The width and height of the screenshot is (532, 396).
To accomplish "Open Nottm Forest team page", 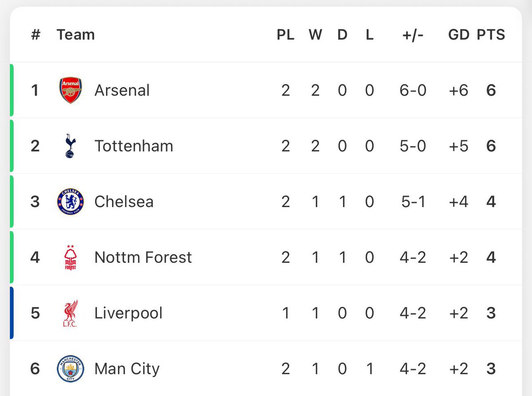I will [x=143, y=257].
